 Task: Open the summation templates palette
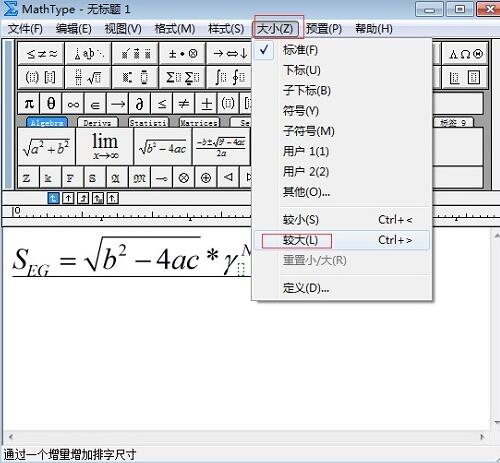click(x=183, y=77)
